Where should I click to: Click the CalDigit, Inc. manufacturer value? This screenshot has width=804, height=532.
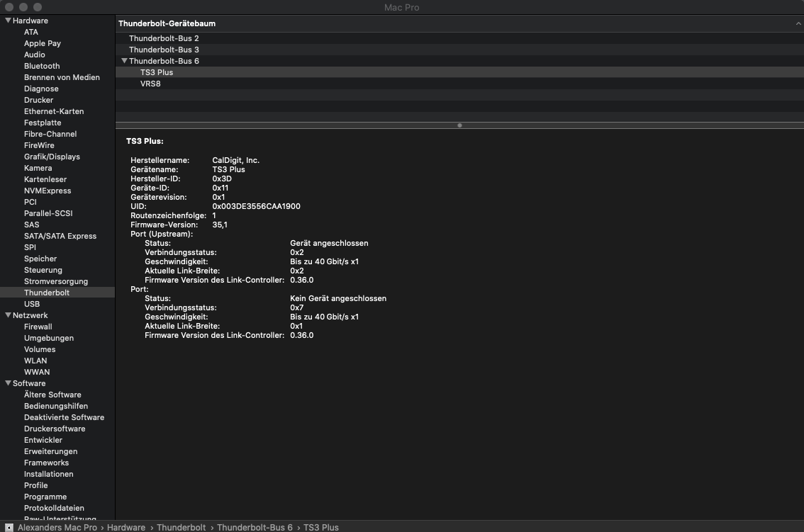click(x=236, y=160)
